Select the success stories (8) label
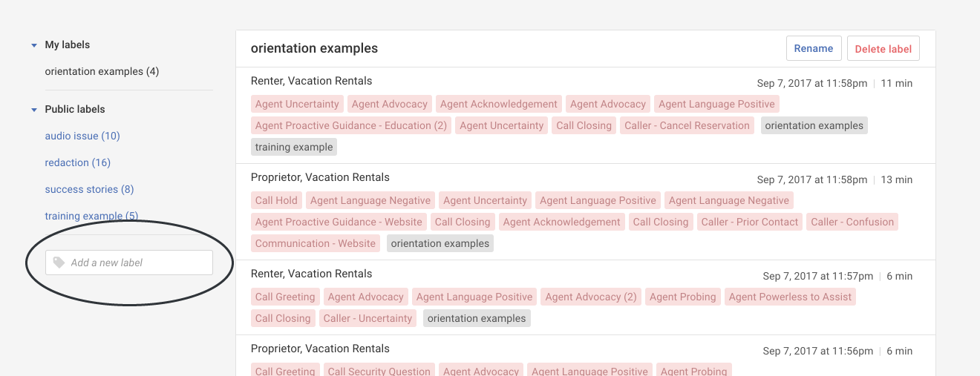980x376 pixels. [89, 189]
